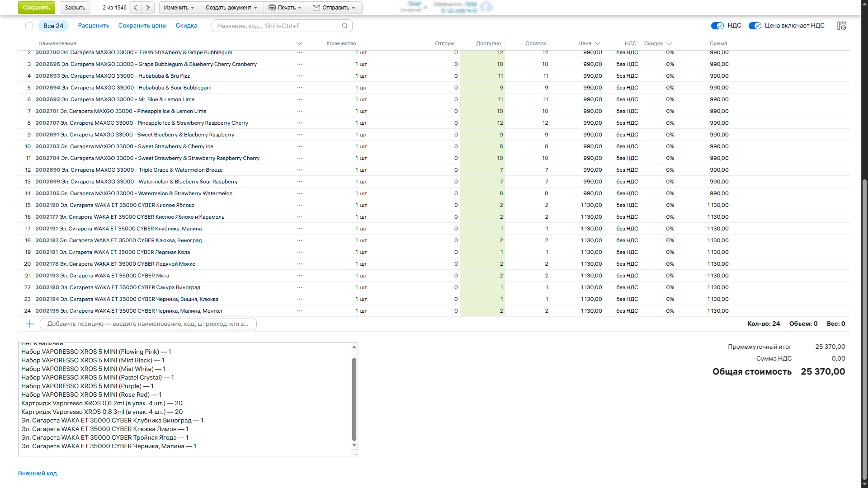Click the Отгруж. column header
Image resolution: width=868 pixels, height=488 pixels.
[445, 43]
